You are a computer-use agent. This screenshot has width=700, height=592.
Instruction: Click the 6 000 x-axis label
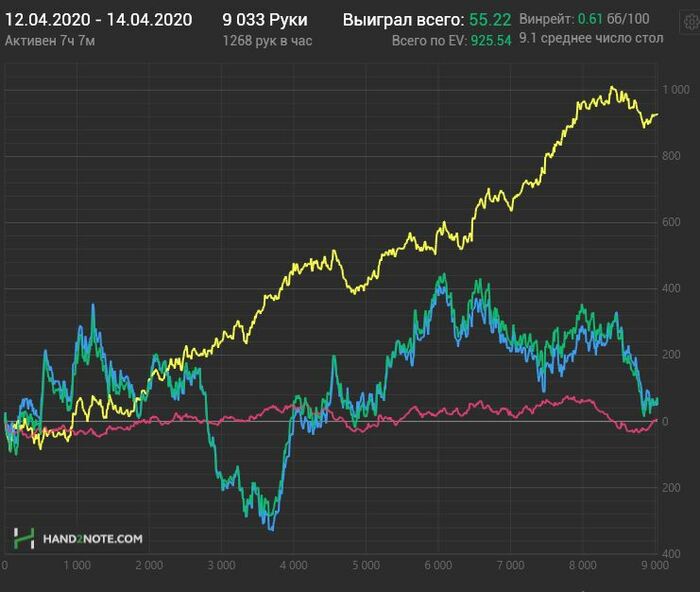click(438, 565)
